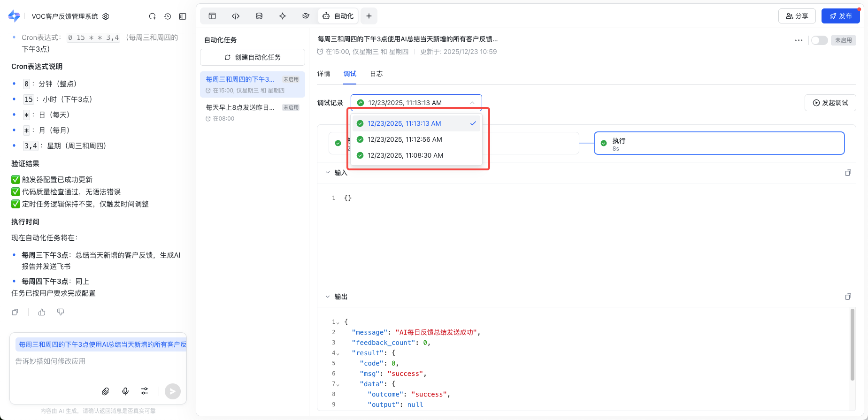
Task: Click the code view icon in toolbar
Action: click(x=236, y=16)
